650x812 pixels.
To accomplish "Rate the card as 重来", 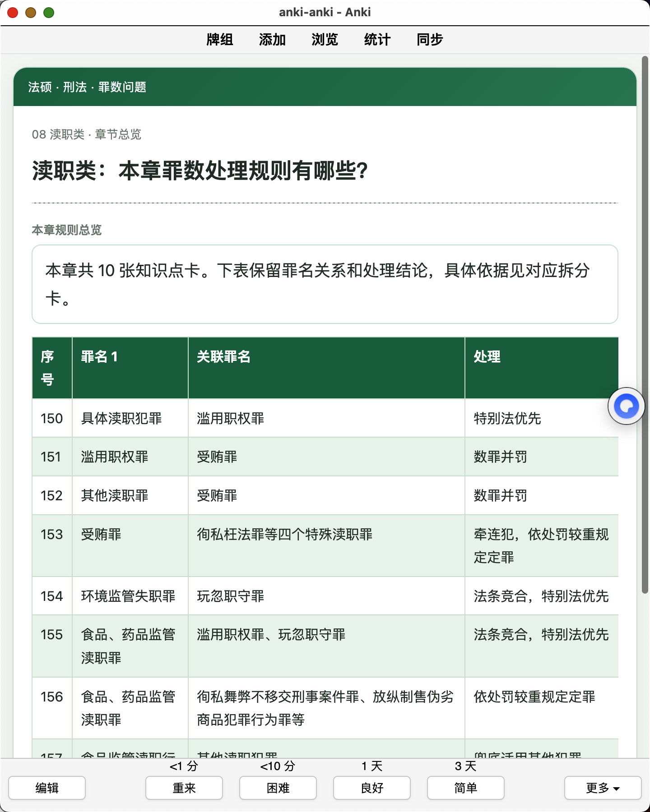I will click(184, 788).
